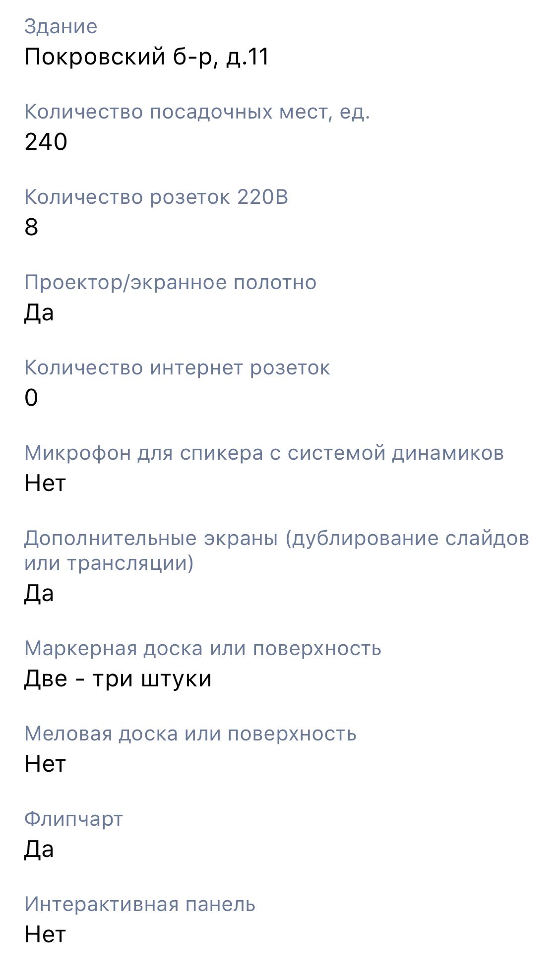Image resolution: width=558 pixels, height=980 pixels.
Task: Tap the 'Да' value under Дополнительные экраны
Action: (x=39, y=593)
